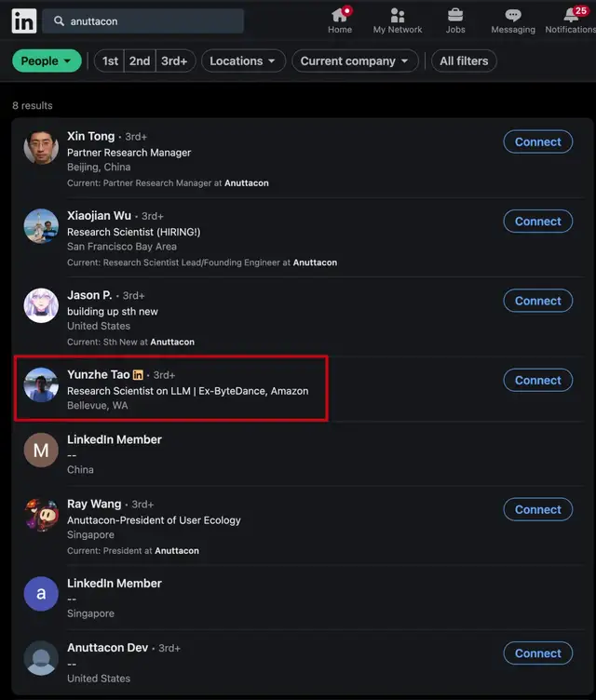Go to My Network icon
Image resolution: width=596 pixels, height=700 pixels.
(398, 15)
